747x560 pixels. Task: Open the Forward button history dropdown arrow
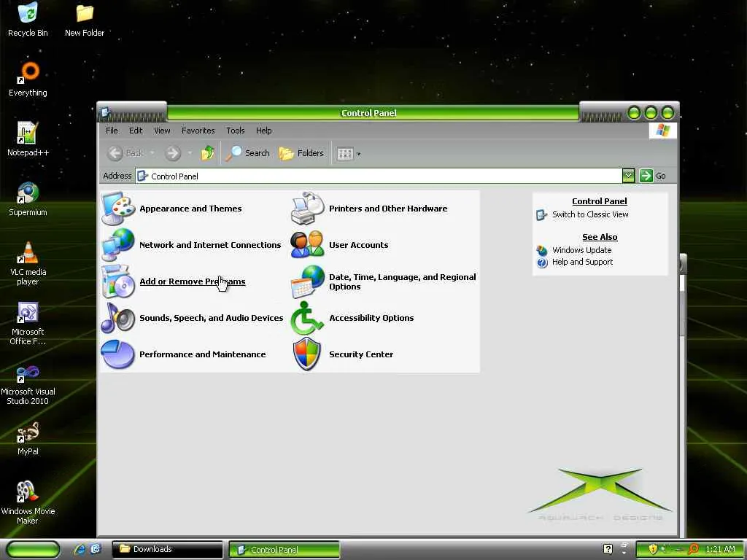coord(190,153)
